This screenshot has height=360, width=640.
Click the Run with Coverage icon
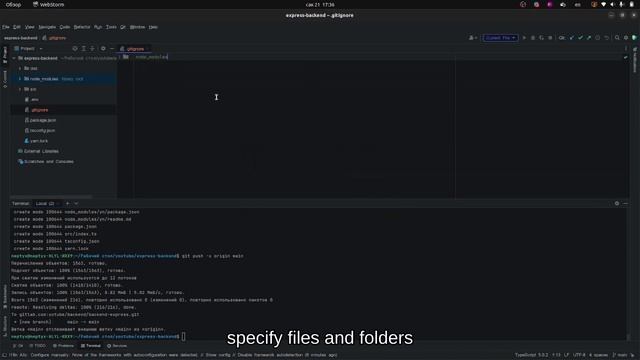[541, 38]
